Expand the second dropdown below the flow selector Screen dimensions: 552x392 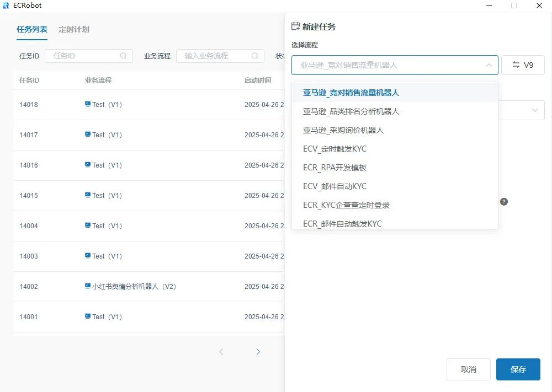[534, 110]
